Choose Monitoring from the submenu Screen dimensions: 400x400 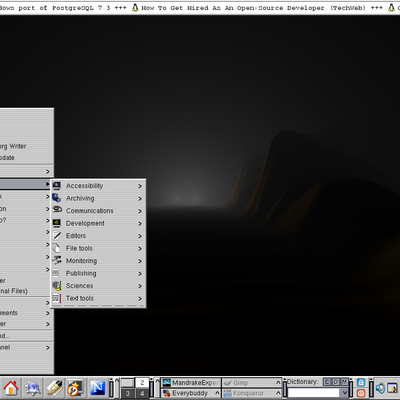[x=98, y=261]
